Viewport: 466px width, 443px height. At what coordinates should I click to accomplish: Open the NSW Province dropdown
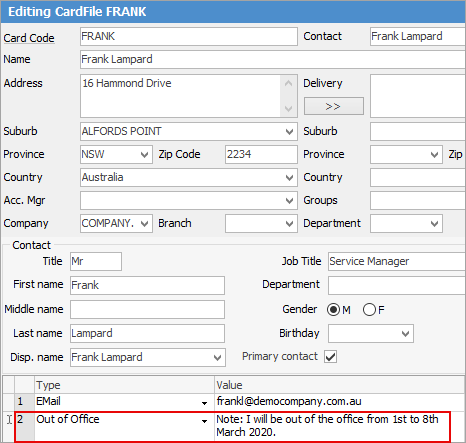coord(144,155)
